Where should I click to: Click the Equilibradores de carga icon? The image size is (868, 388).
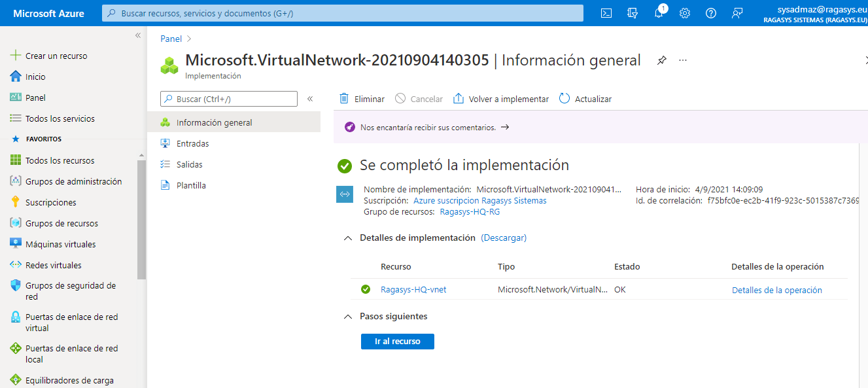pyautogui.click(x=16, y=380)
